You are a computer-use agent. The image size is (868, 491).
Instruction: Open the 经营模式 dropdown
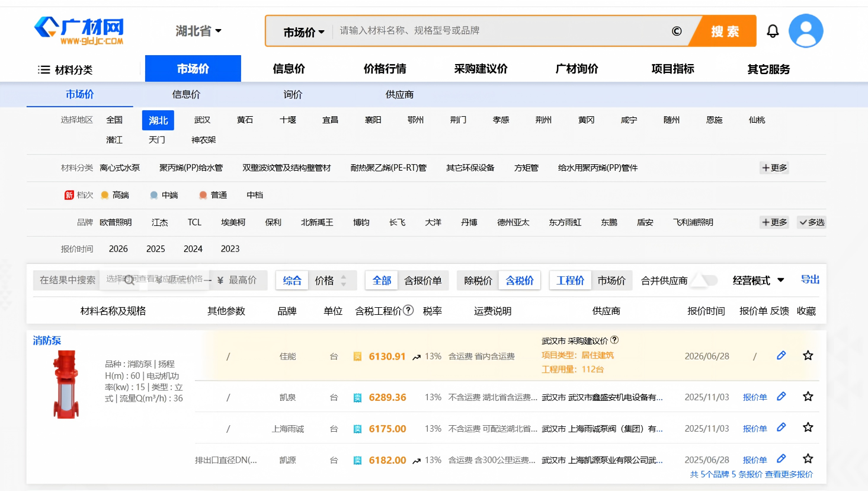(758, 280)
